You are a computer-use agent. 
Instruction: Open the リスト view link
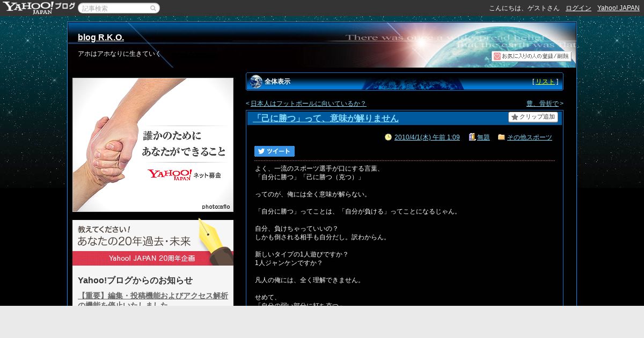pos(545,82)
